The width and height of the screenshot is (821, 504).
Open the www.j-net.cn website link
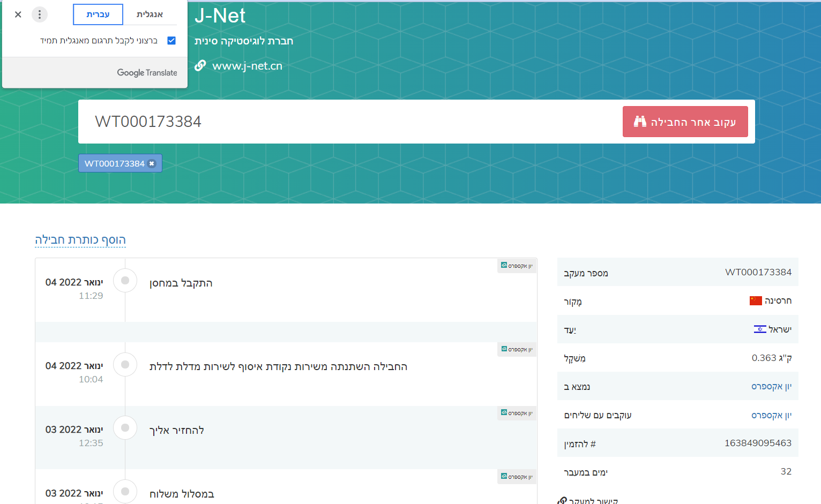[x=247, y=66]
